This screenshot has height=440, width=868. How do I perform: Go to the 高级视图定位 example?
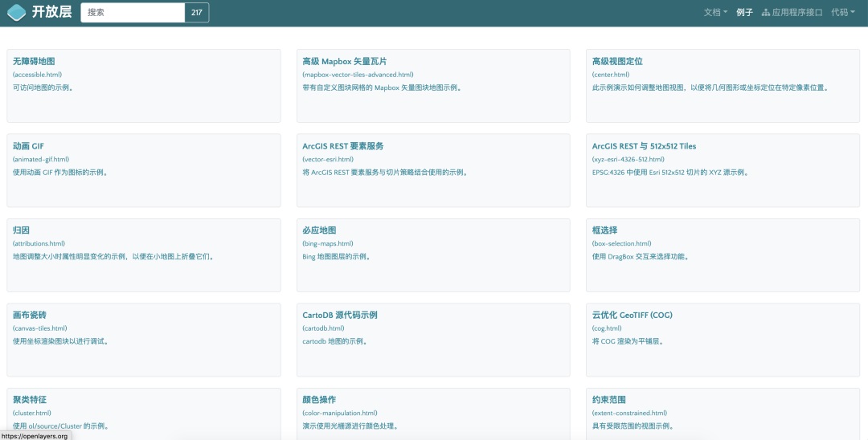pos(617,61)
